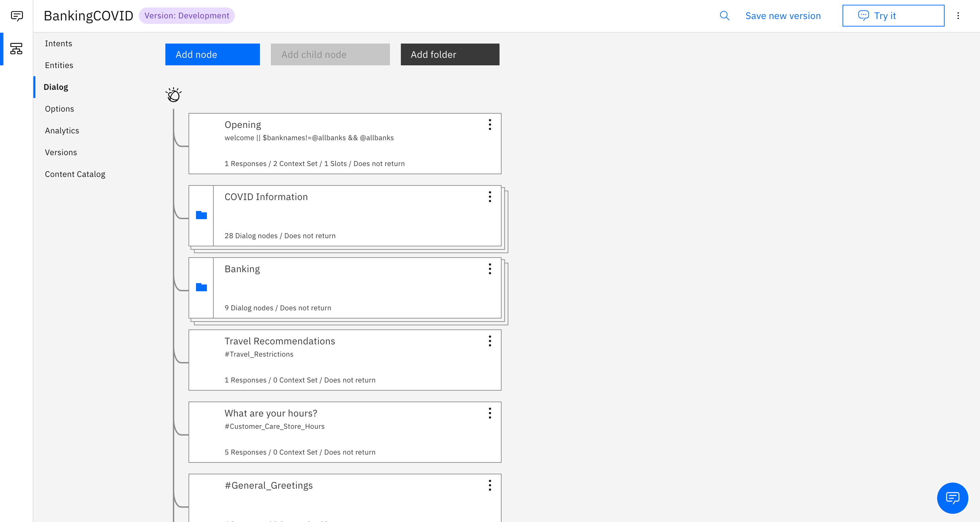Image resolution: width=980 pixels, height=522 pixels.
Task: Open options menu for What are your hours node
Action: tap(490, 413)
